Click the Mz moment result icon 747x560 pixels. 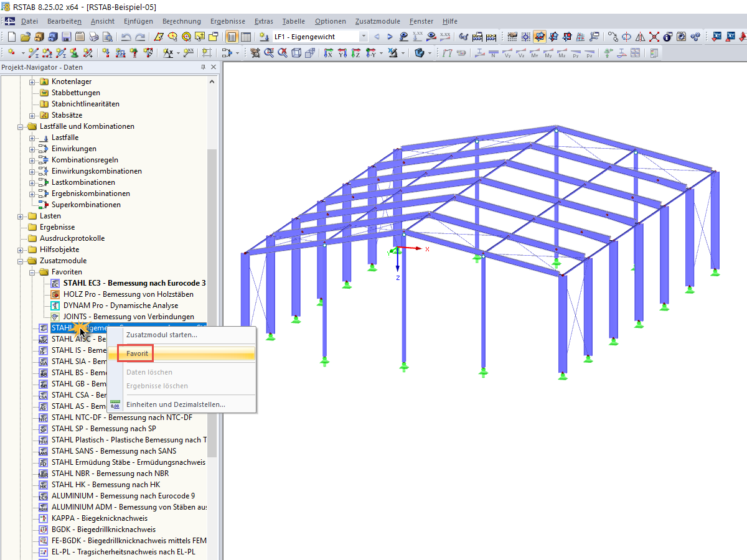point(562,53)
